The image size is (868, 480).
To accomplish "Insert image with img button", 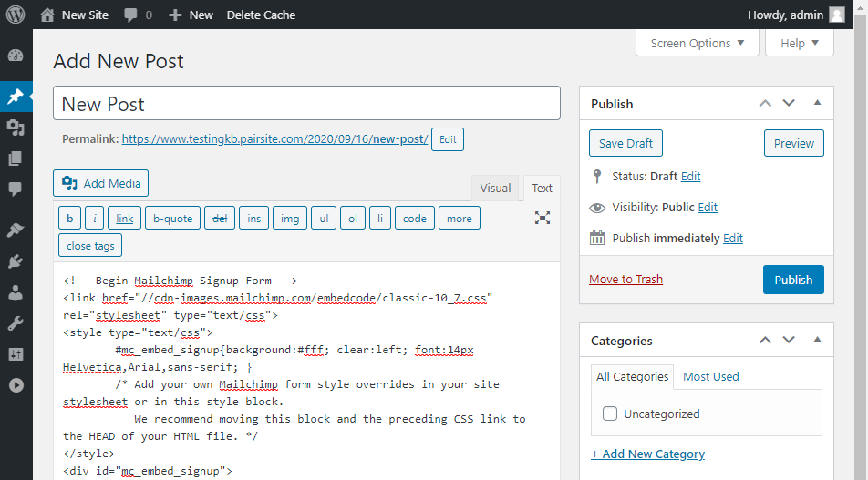I will point(290,218).
